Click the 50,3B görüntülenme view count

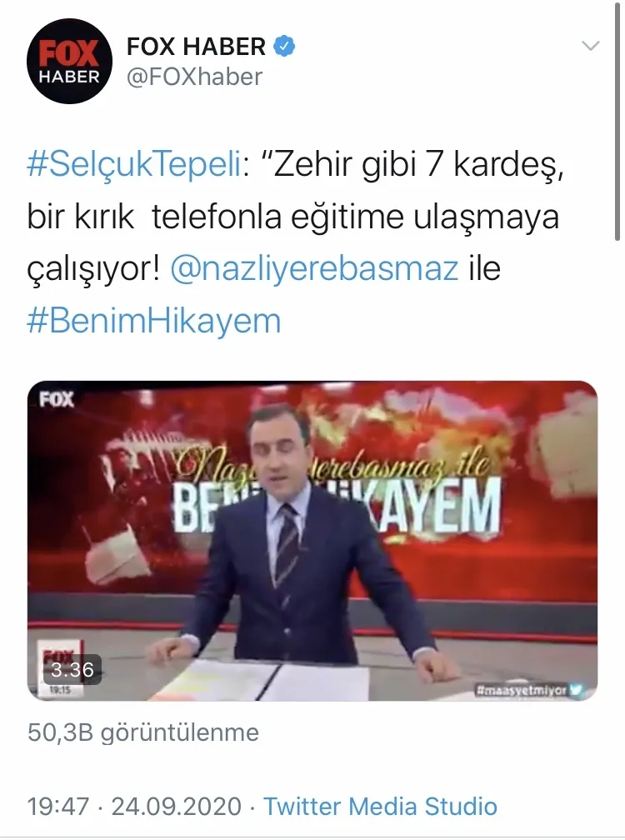[x=143, y=732]
